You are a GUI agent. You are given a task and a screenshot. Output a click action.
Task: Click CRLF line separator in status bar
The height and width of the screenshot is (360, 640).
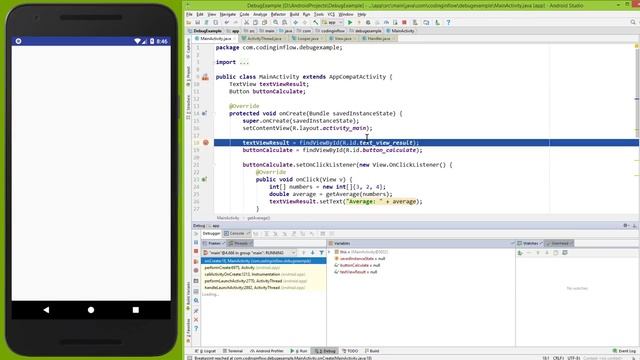click(558, 358)
